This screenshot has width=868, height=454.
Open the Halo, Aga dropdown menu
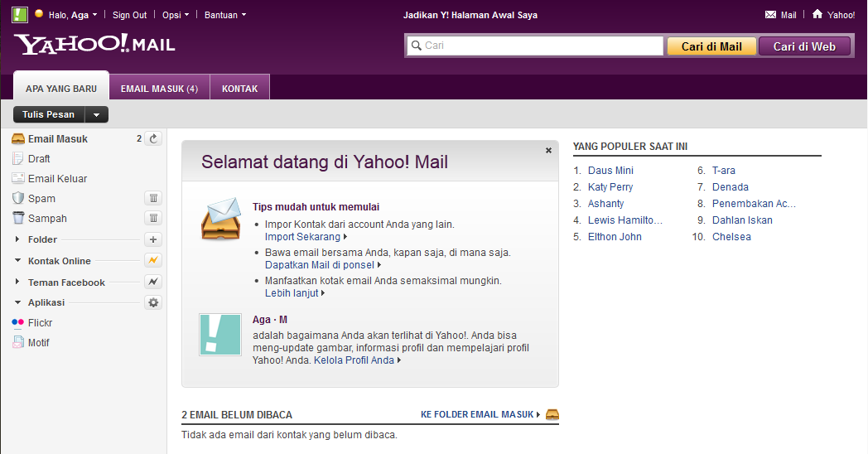[x=73, y=15]
